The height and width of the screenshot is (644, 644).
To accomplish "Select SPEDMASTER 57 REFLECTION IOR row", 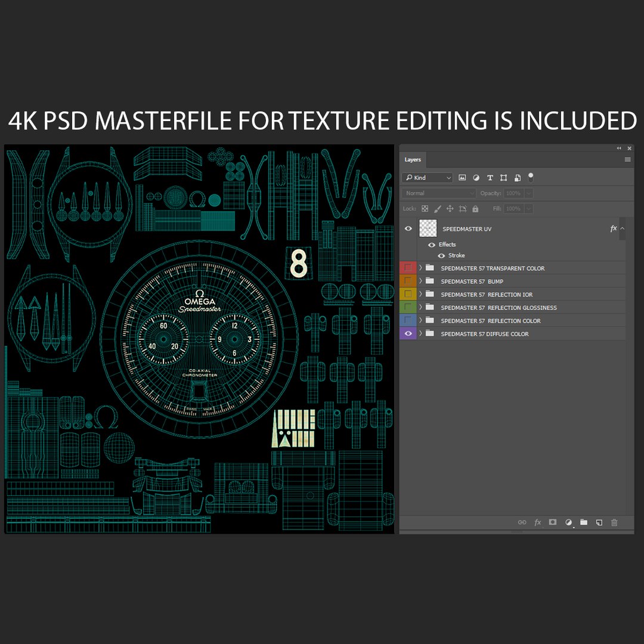I will [x=513, y=294].
